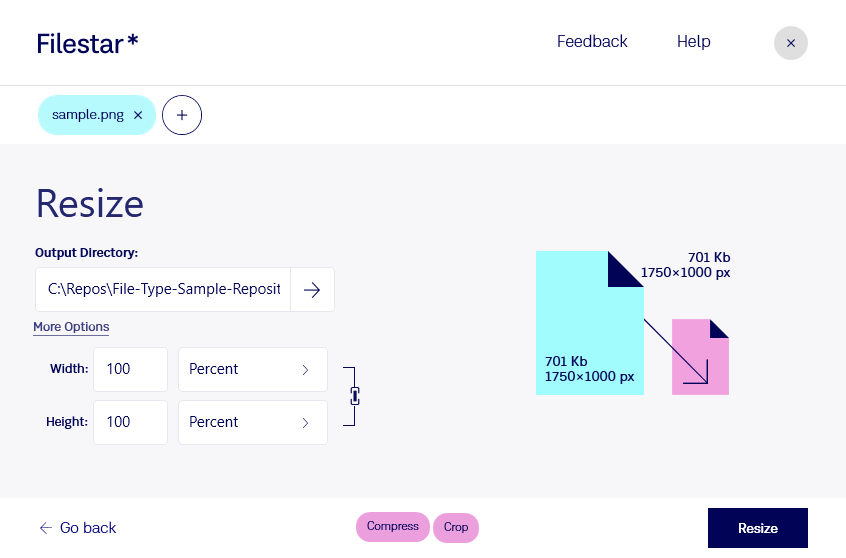The height and width of the screenshot is (558, 846).
Task: Open the Height unit Percent dropdown
Action: coord(253,422)
